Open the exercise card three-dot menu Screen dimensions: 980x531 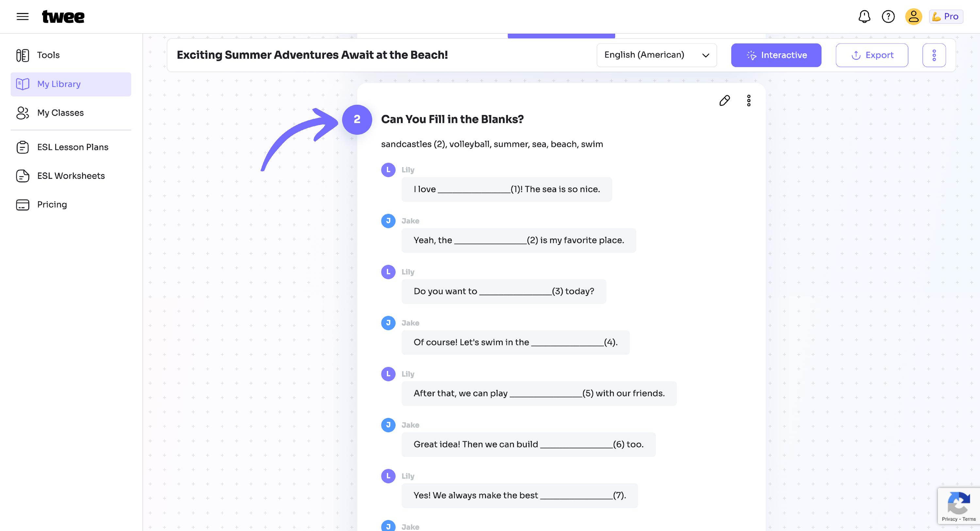point(749,100)
